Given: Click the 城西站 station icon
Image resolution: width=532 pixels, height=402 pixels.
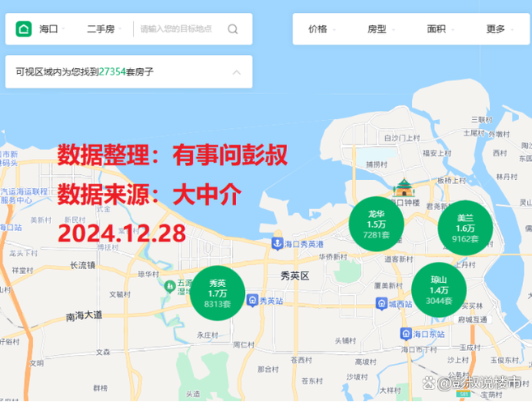Looking at the screenshot, I should point(381,303).
